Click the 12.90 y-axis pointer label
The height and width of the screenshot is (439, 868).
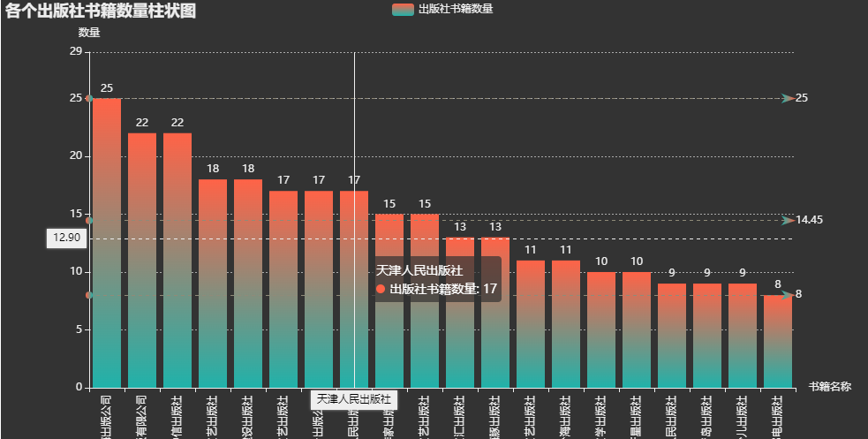(67, 238)
